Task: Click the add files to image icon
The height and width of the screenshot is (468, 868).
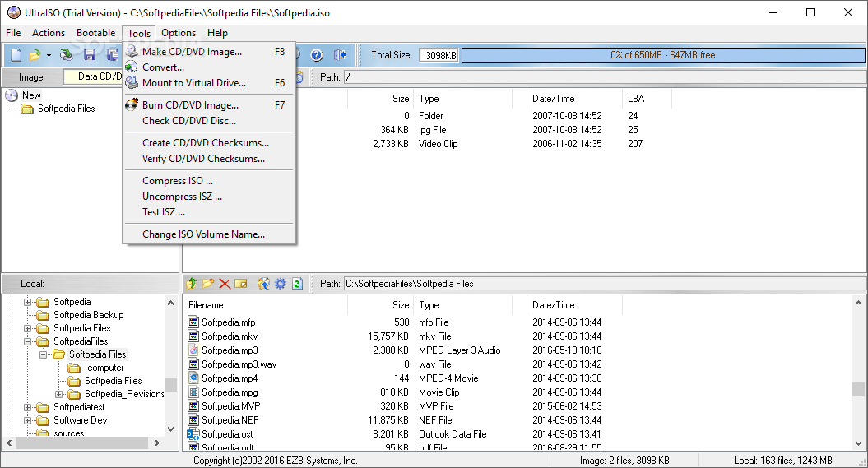Action: pyautogui.click(x=263, y=284)
